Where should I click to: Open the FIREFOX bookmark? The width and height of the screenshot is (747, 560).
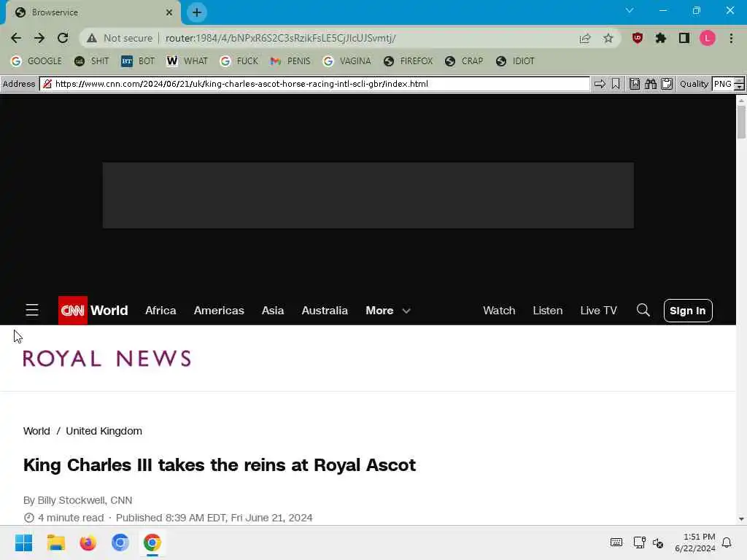click(x=409, y=61)
